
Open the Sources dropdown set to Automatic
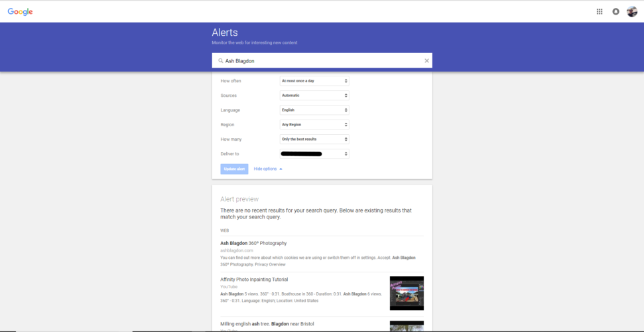[x=314, y=96]
